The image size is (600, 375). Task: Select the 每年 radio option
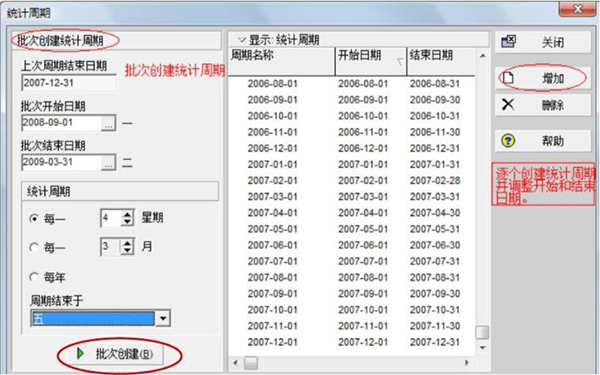pos(34,277)
